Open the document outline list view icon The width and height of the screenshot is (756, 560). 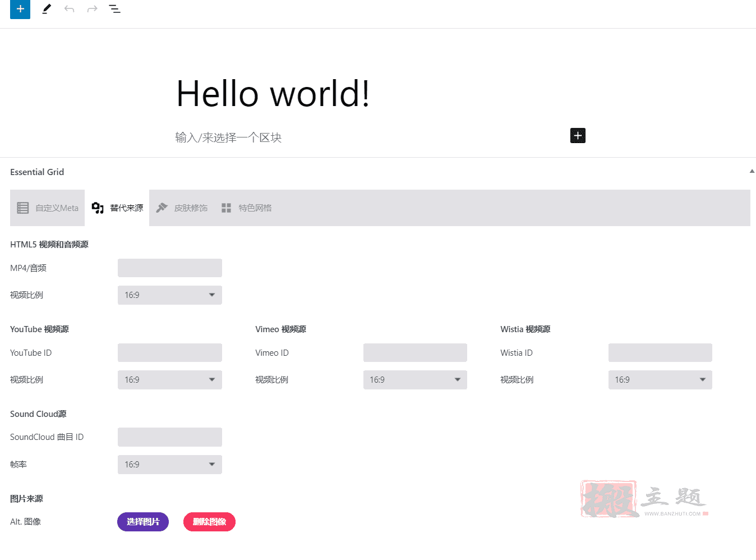click(114, 9)
